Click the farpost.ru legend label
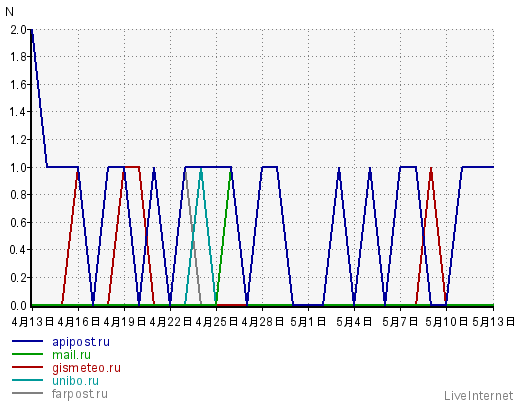 (x=80, y=394)
